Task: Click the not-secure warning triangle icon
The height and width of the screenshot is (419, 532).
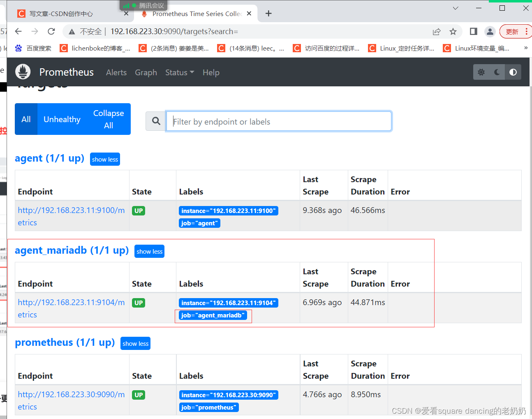Action: pyautogui.click(x=72, y=32)
